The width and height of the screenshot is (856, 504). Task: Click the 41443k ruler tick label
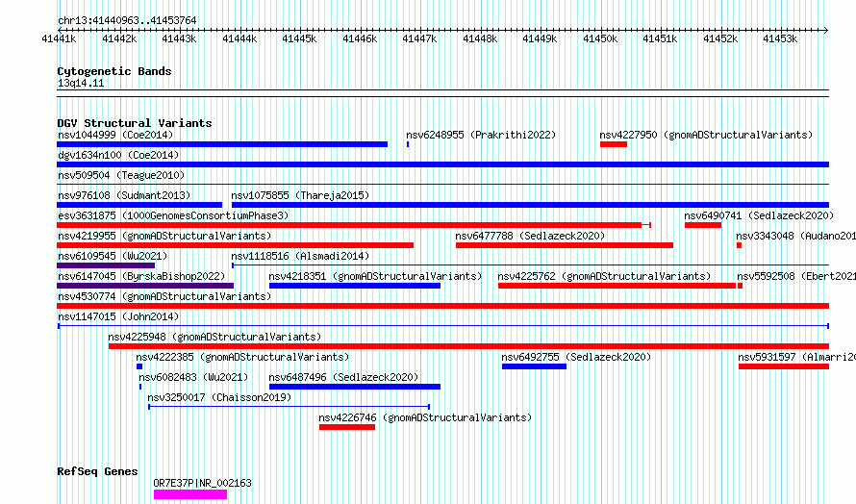pyautogui.click(x=179, y=38)
